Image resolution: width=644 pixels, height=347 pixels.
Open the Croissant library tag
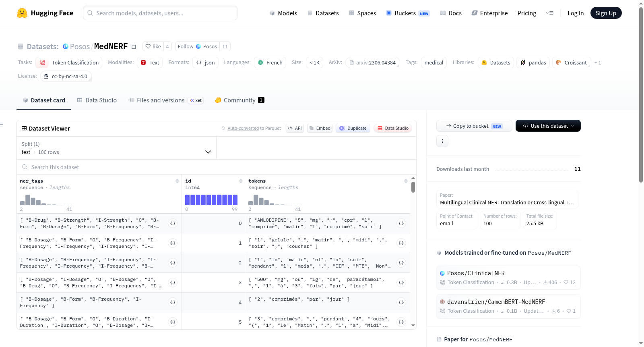pos(572,62)
